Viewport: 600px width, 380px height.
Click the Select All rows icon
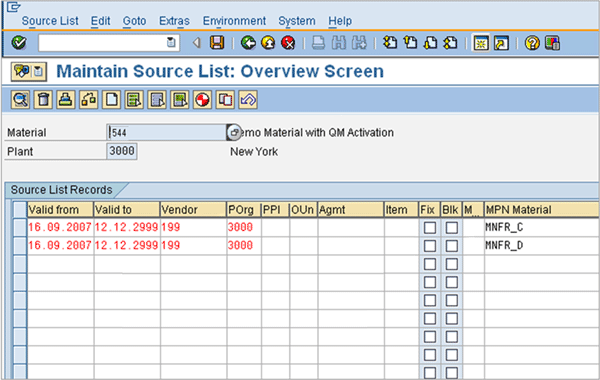pos(134,100)
